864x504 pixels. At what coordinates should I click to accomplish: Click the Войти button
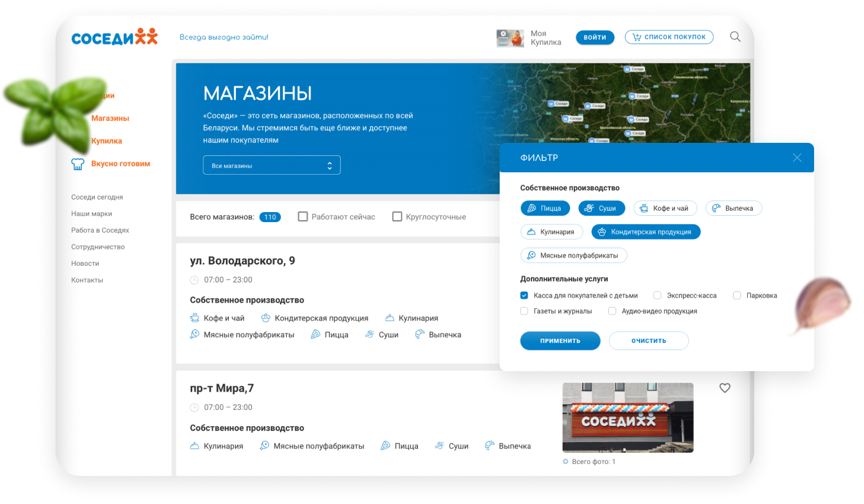595,37
